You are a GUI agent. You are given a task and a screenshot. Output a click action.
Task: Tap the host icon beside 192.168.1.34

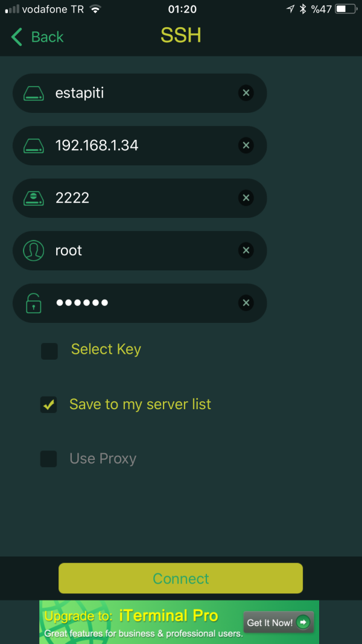34,145
